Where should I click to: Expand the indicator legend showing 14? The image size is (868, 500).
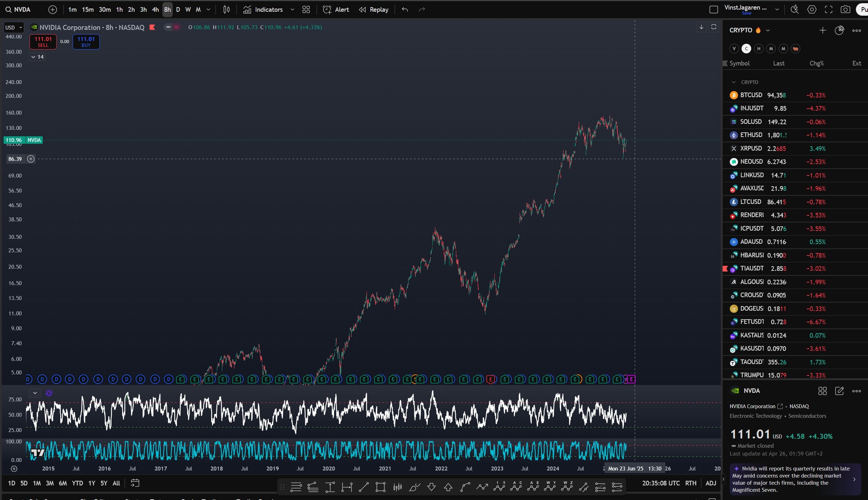pos(37,57)
